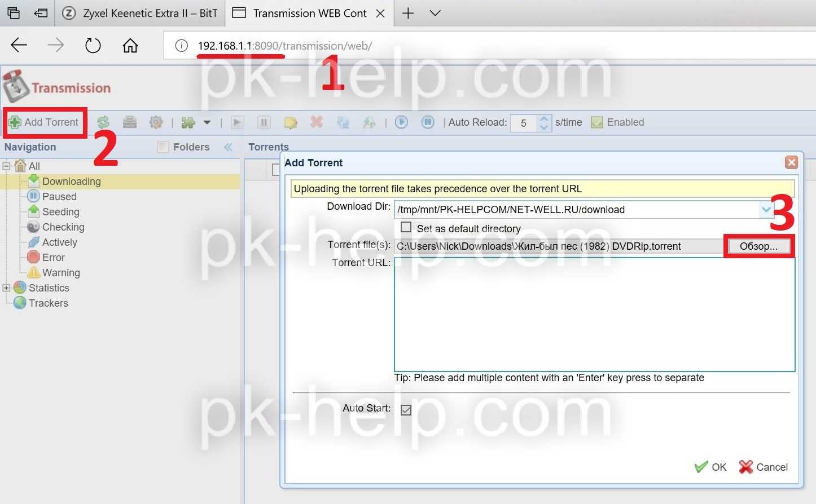This screenshot has width=816, height=504.
Task: Uncheck the Auto Start checkbox
Action: tap(406, 410)
